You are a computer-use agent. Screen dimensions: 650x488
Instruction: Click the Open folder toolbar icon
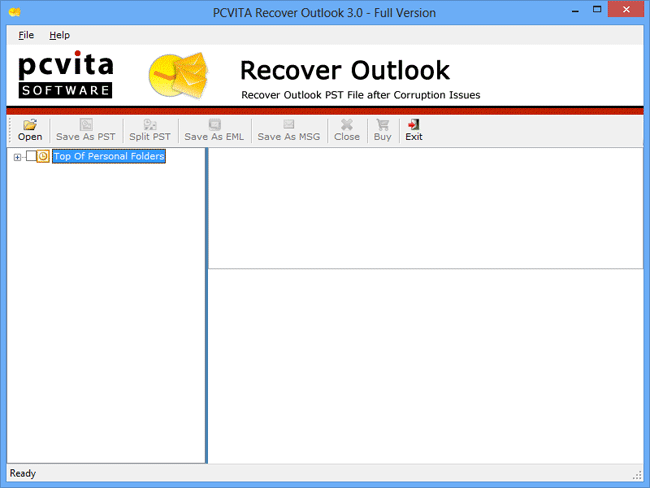coord(30,125)
